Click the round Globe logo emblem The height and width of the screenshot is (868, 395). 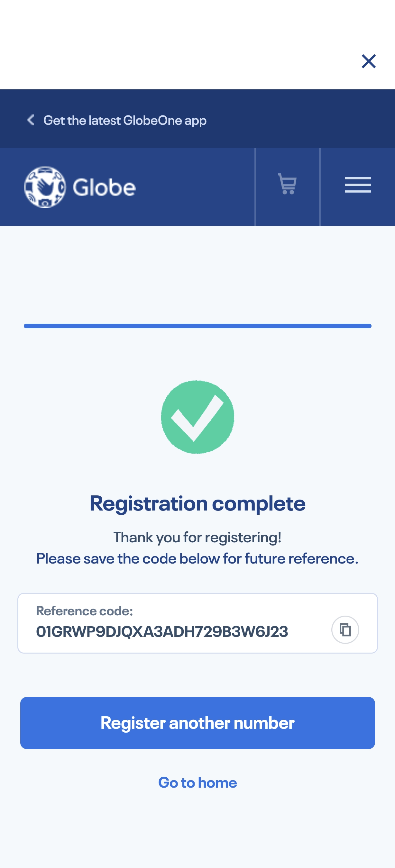(45, 187)
